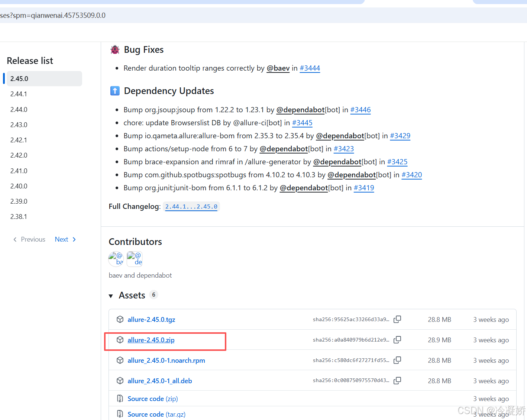Image resolution: width=527 pixels, height=420 pixels.
Task: Select release 2.42.1 in Release list
Action: tap(19, 140)
